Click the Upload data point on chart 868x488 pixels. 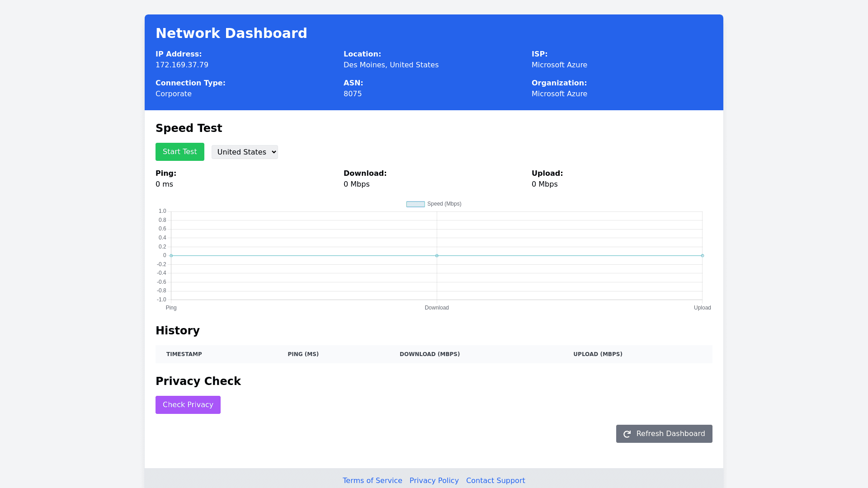(x=702, y=256)
